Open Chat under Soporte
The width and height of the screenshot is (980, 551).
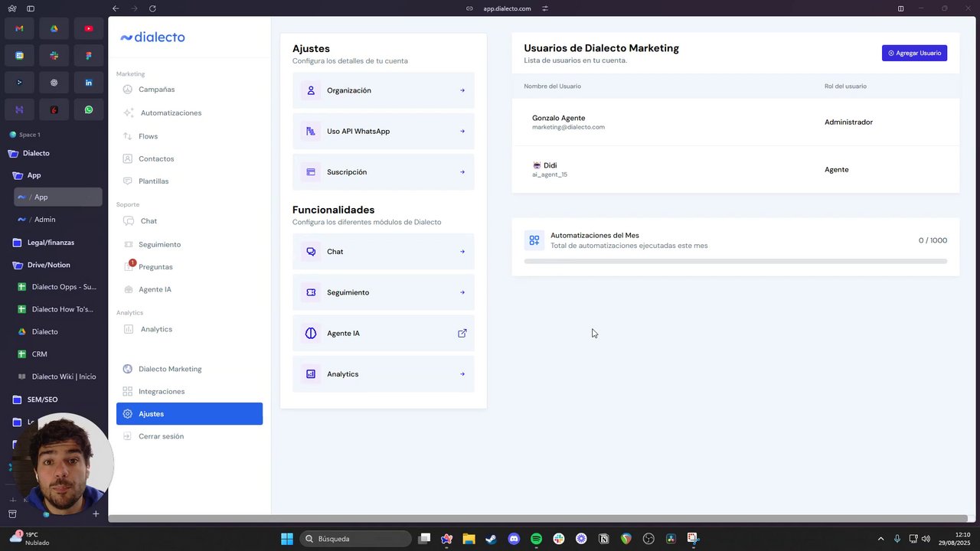(x=149, y=221)
